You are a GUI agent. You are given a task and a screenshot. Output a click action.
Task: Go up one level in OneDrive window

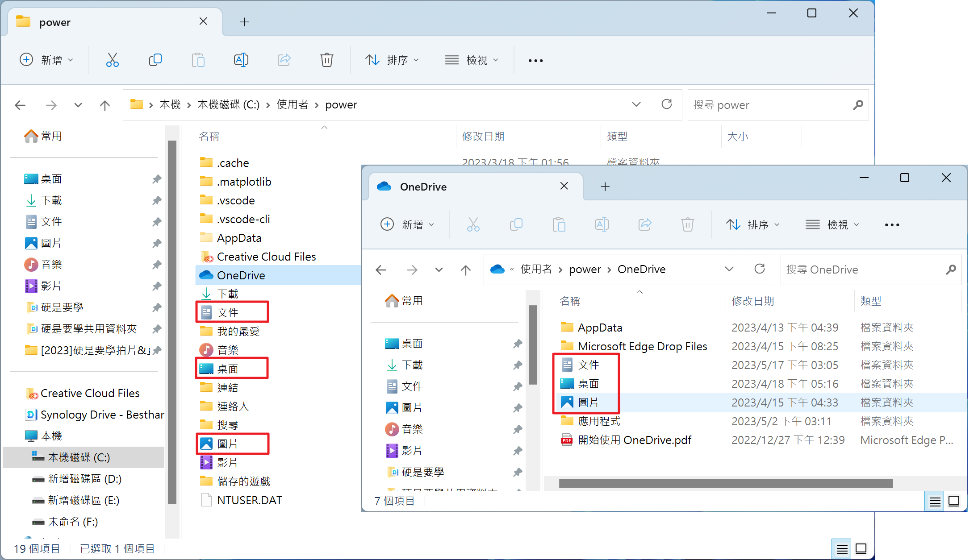[x=465, y=270]
